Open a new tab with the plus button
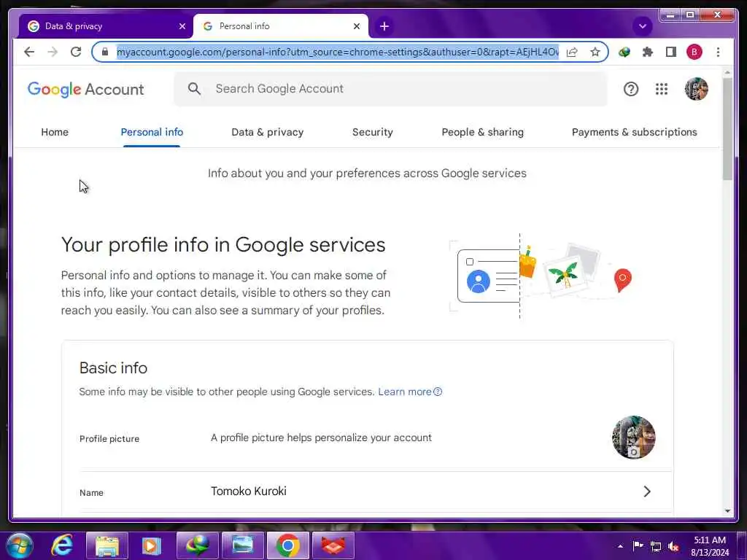Screen dimensions: 747x560 pyautogui.click(x=384, y=26)
